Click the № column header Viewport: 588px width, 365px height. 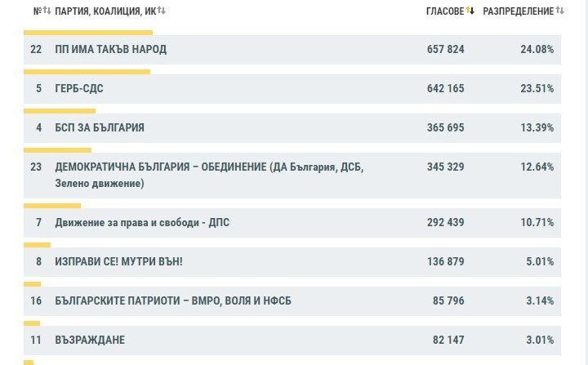(x=37, y=11)
